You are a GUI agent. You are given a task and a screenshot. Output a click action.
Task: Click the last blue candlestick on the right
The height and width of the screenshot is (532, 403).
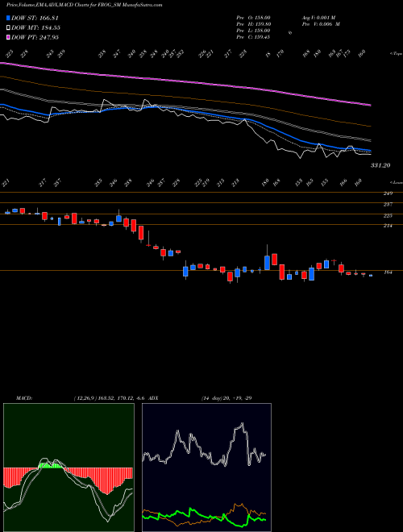[371, 276]
